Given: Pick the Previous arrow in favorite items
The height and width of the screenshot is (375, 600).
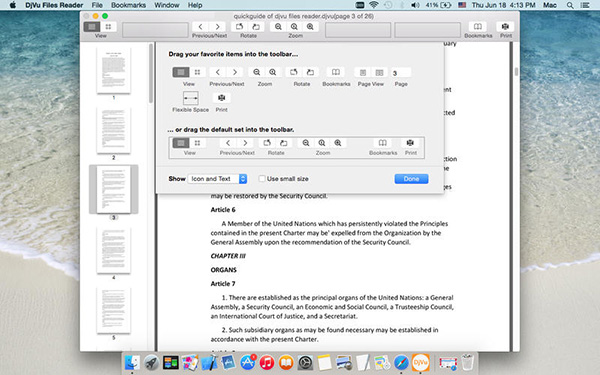Looking at the screenshot, I should 218,72.
